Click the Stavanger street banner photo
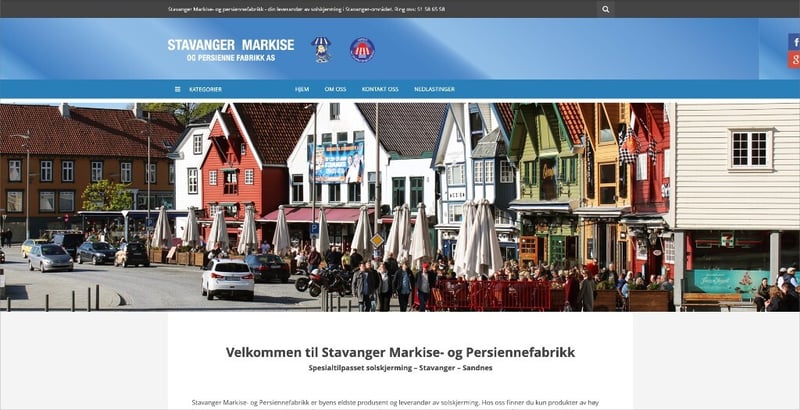 pyautogui.click(x=400, y=207)
